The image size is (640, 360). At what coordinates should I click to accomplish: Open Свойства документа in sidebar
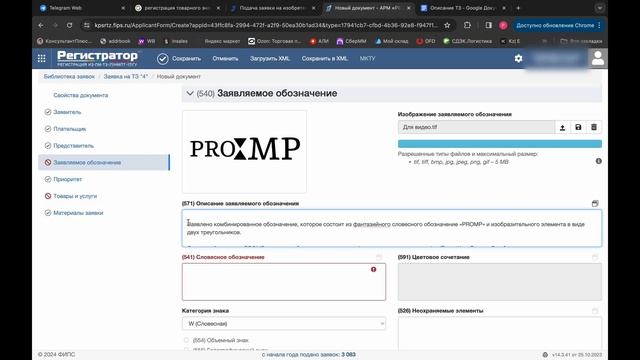[x=80, y=95]
